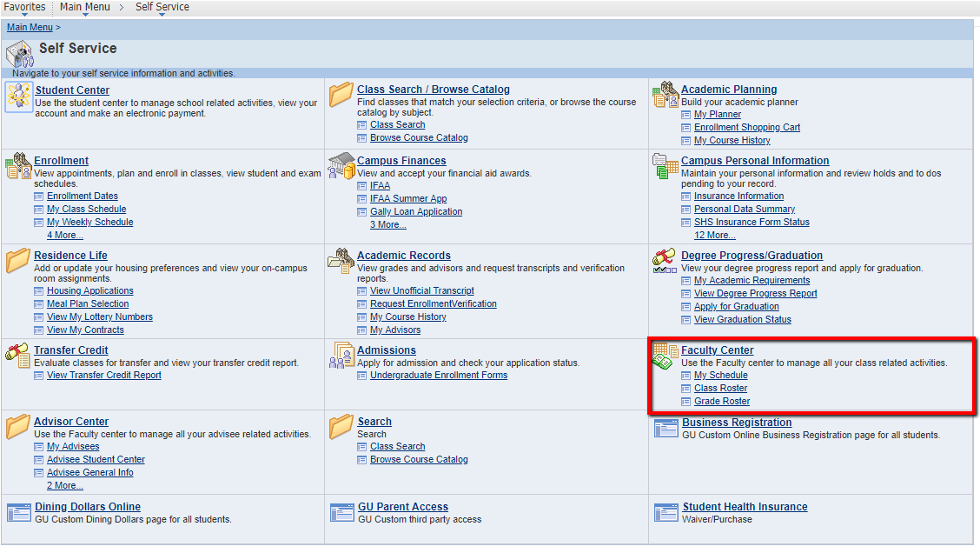
Task: Open the Main Menu dropdown in navigation bar
Action: point(85,7)
